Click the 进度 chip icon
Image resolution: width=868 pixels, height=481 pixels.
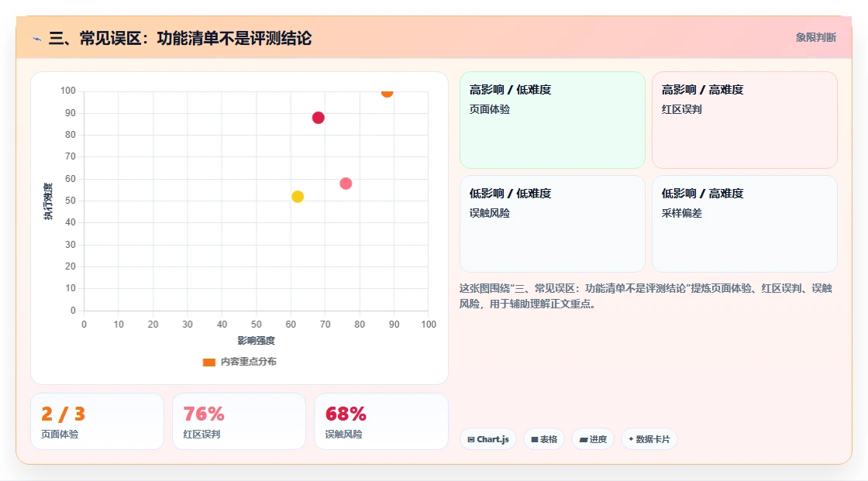[x=584, y=439]
